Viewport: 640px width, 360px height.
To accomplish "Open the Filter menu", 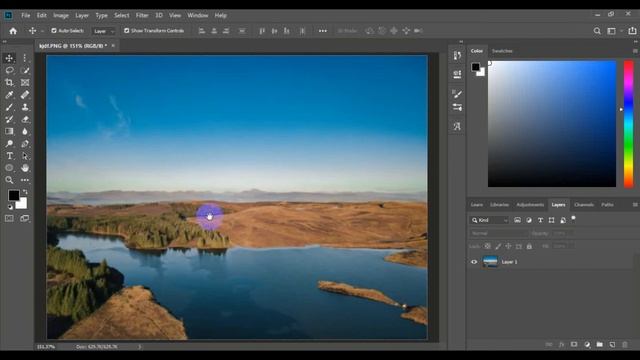I will click(x=142, y=15).
